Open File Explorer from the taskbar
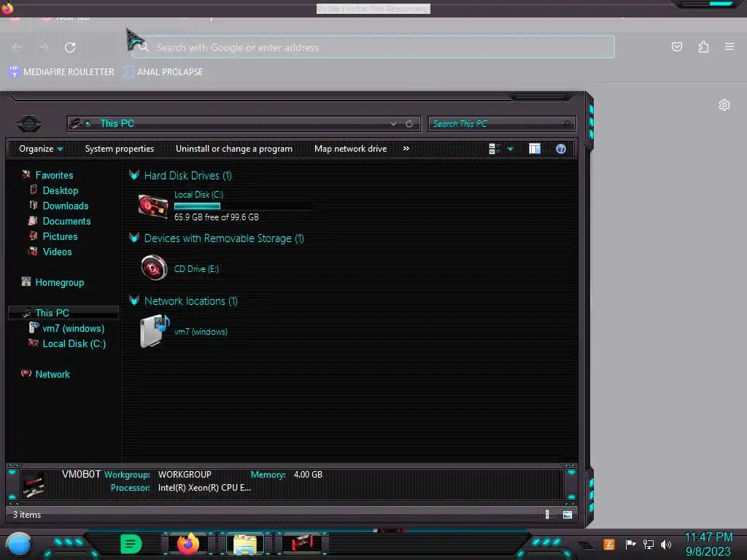Screen dimensions: 747x560 tap(245, 544)
